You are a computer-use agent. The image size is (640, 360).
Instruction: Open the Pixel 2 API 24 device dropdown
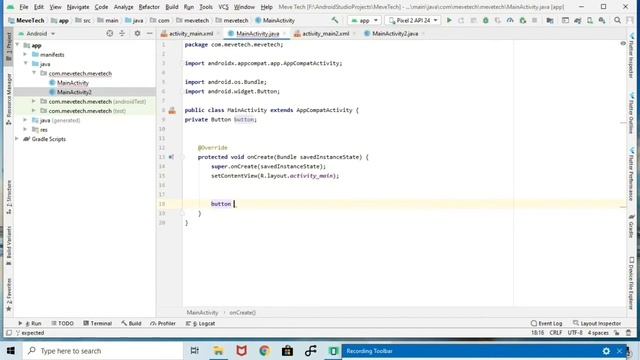(x=413, y=20)
